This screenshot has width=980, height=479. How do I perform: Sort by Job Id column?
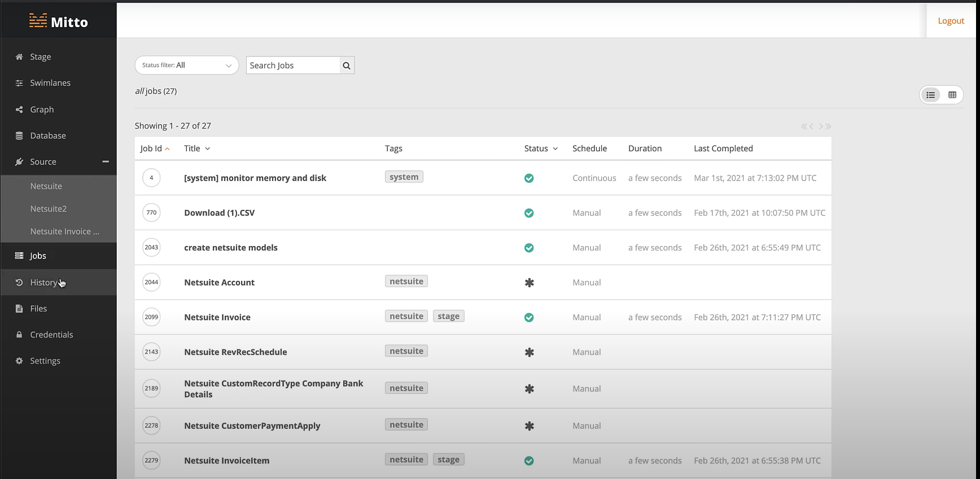[x=155, y=148]
